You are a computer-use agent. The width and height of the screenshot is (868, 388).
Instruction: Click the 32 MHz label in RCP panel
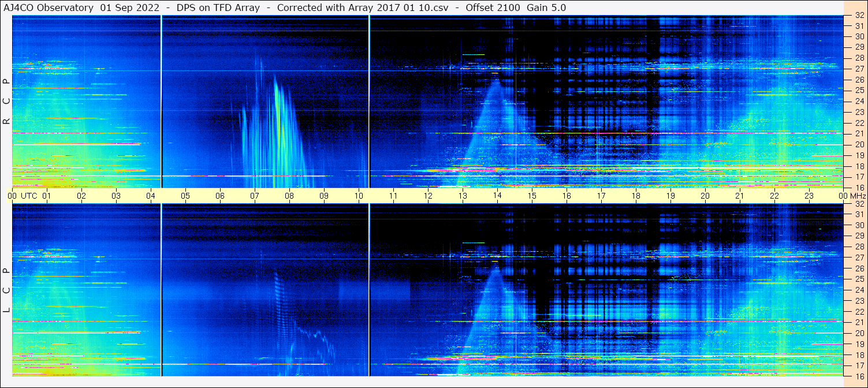(x=859, y=16)
